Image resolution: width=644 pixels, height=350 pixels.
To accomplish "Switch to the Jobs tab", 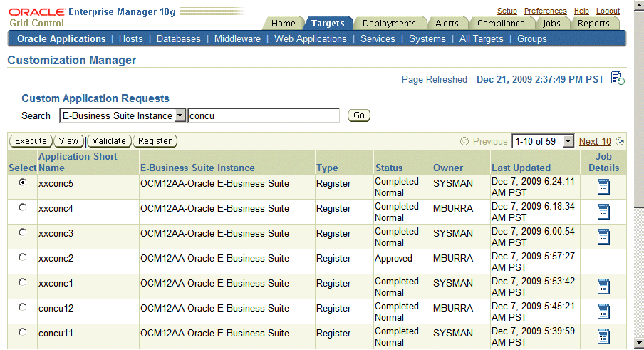I will click(x=551, y=24).
